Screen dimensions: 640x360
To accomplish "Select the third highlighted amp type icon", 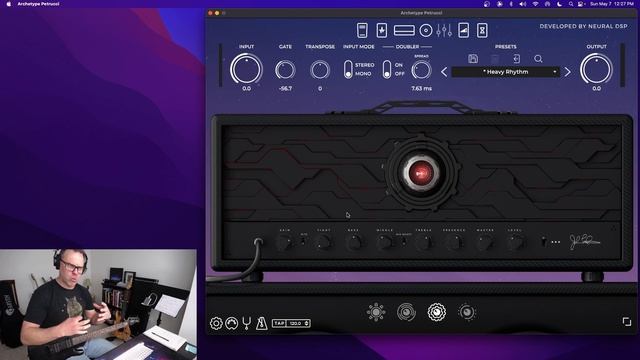I will (436, 312).
